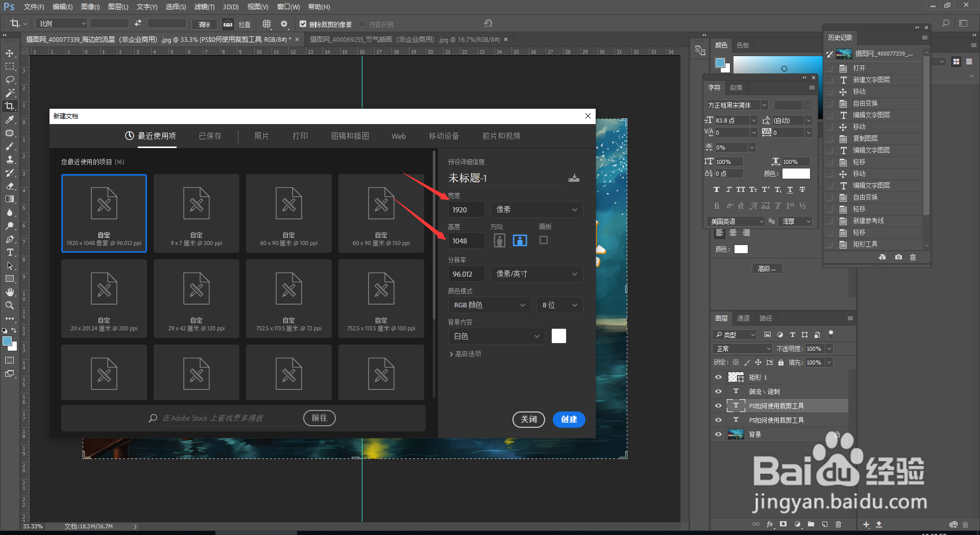
Task: Select the Gradient tool
Action: coord(10,199)
